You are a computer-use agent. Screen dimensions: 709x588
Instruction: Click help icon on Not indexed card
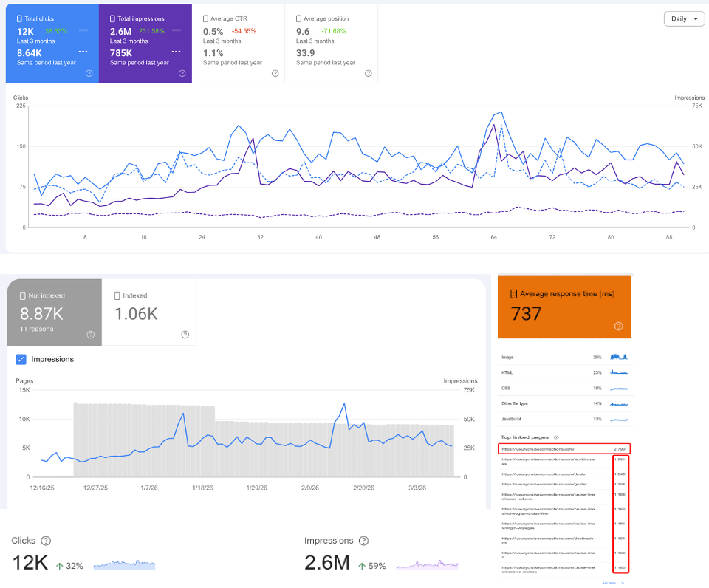[x=90, y=335]
